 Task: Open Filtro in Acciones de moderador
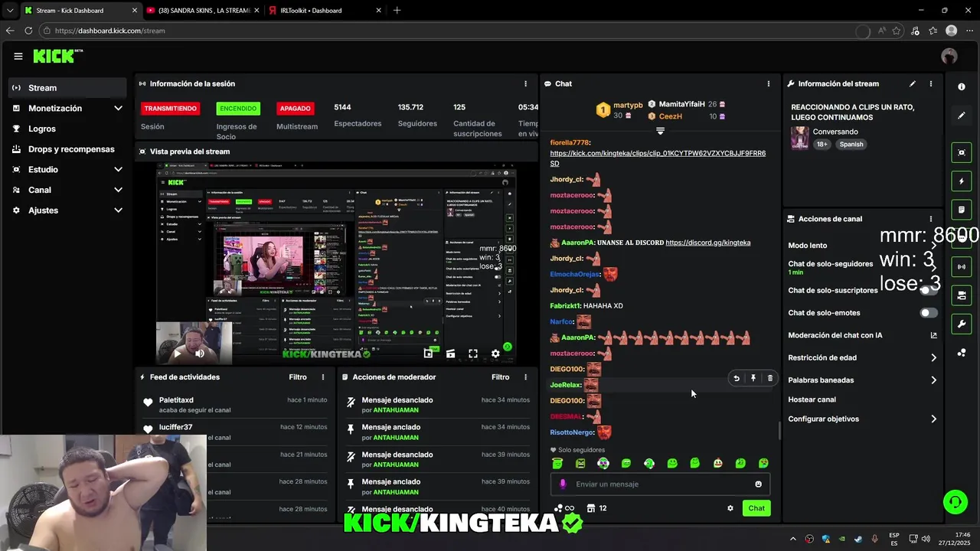click(x=500, y=377)
